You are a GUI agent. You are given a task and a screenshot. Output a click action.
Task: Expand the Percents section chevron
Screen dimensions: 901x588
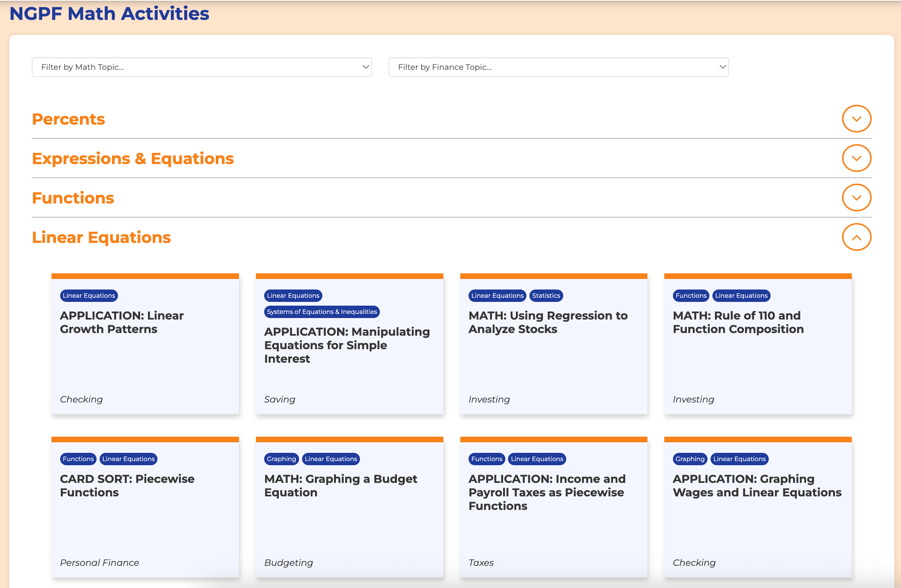(x=856, y=119)
